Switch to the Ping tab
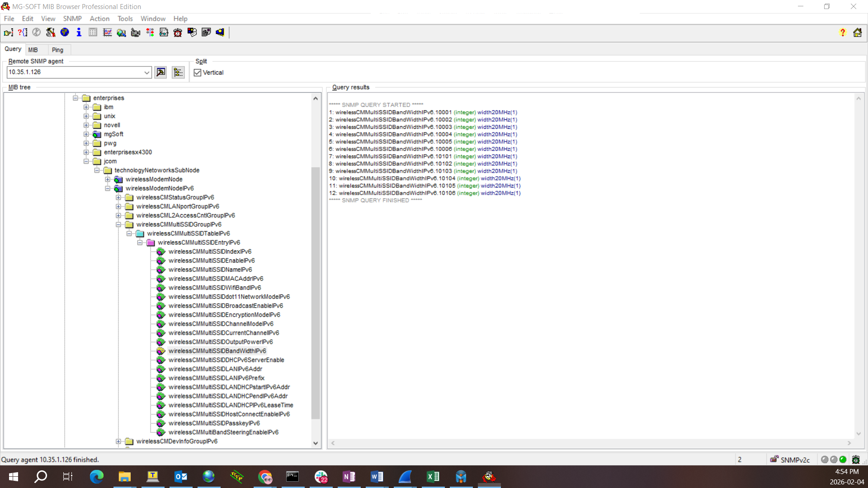Screen dimensions: 868x488 57,50
